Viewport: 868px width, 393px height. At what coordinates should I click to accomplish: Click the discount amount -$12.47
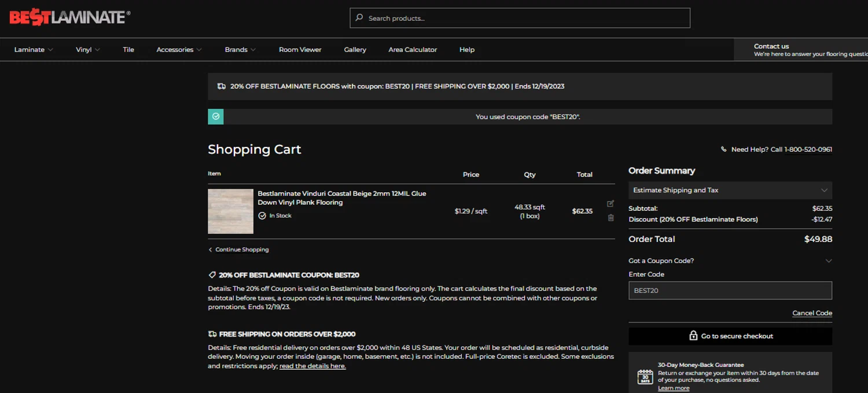pos(822,219)
